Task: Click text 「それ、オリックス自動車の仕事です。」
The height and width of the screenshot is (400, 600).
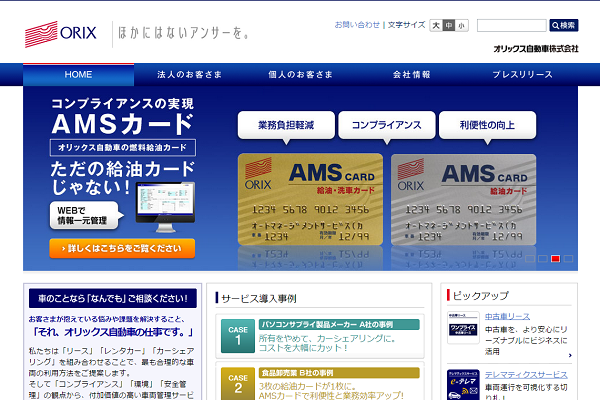Action: tap(113, 332)
